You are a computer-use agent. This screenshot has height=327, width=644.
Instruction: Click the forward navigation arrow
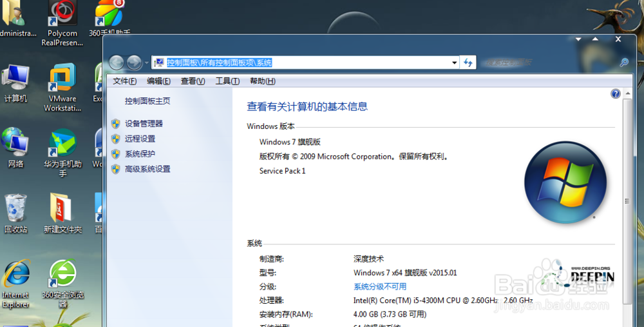(x=134, y=63)
